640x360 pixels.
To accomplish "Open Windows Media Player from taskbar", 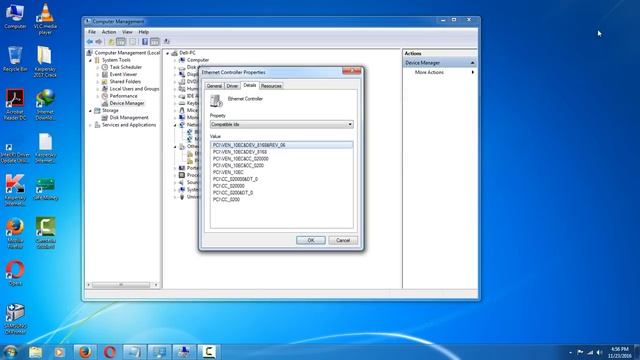I will coord(59,352).
